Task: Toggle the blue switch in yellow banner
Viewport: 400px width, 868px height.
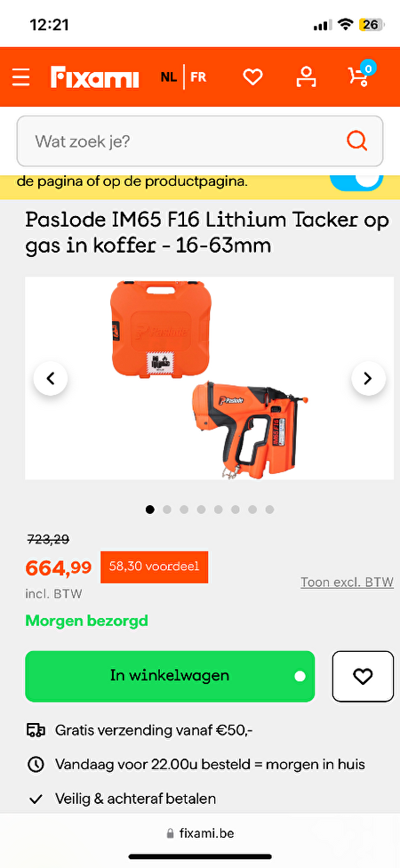Action: (x=356, y=182)
